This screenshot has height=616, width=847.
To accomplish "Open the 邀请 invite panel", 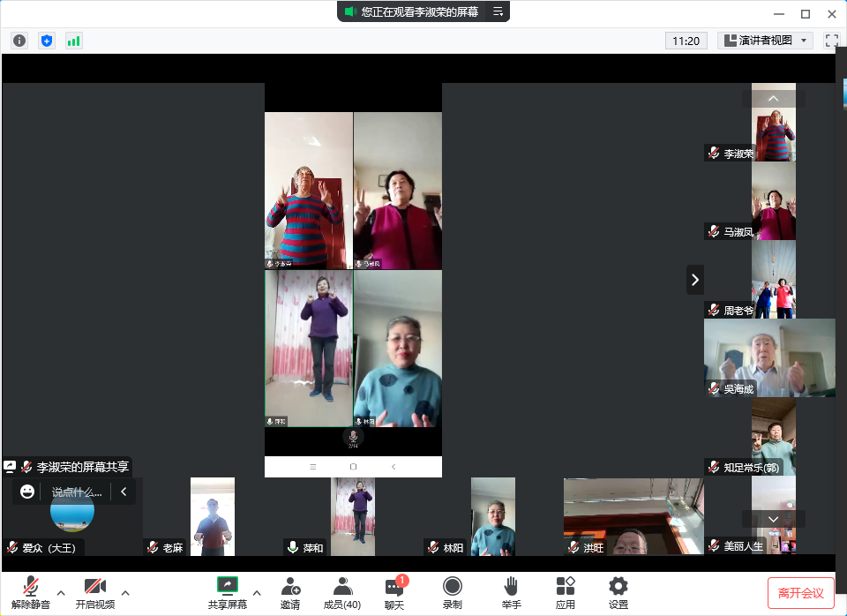I will coord(290,592).
